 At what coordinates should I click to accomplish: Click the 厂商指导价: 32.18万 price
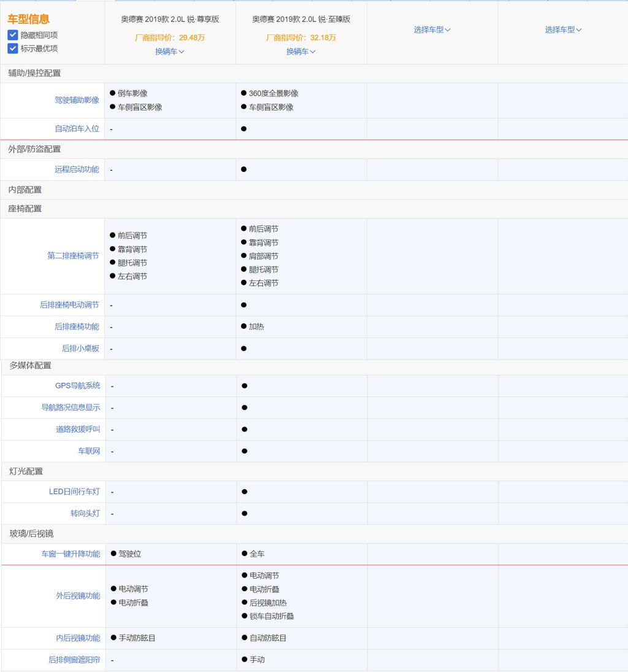(301, 37)
